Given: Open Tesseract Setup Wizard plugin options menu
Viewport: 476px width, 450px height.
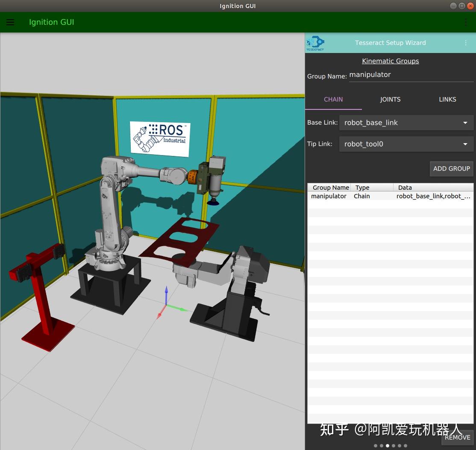Looking at the screenshot, I should coord(466,43).
